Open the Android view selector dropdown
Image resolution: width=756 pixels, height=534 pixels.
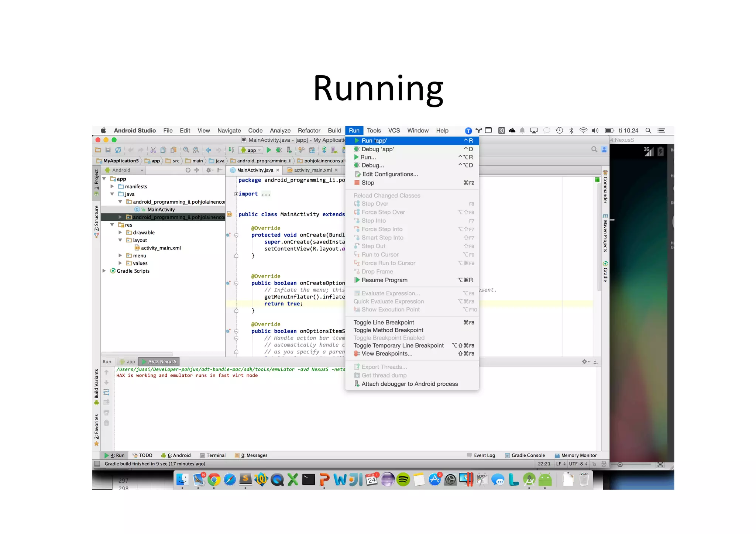coord(124,170)
